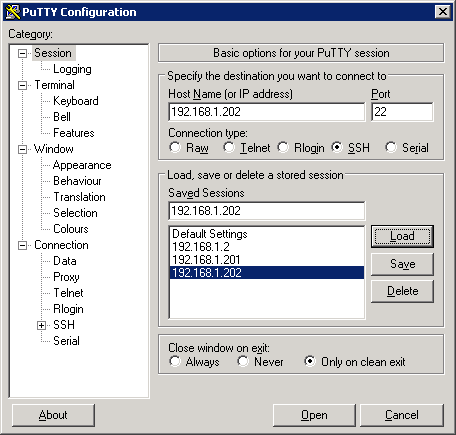Open the Translation category
The width and height of the screenshot is (456, 435).
(79, 197)
